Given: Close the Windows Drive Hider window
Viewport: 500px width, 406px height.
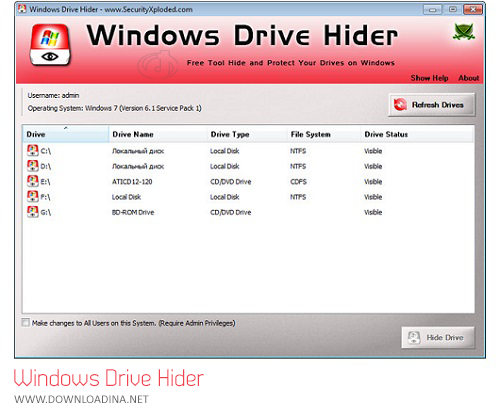Looking at the screenshot, I should (x=473, y=9).
